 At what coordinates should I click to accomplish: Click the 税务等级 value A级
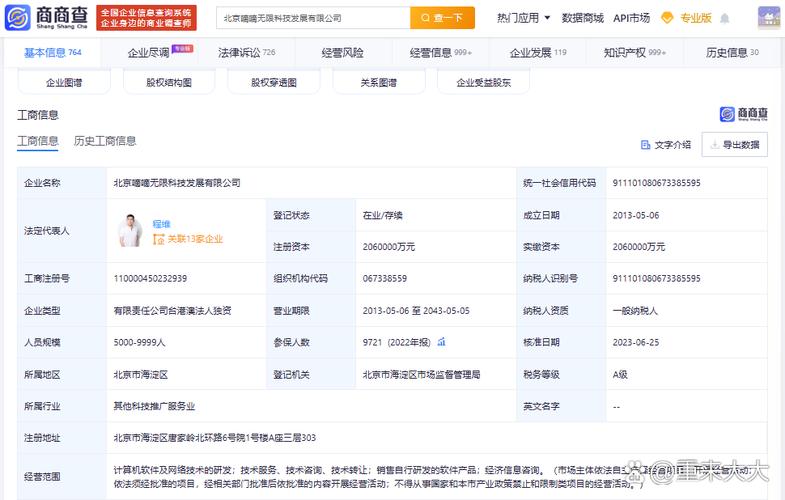tap(620, 374)
